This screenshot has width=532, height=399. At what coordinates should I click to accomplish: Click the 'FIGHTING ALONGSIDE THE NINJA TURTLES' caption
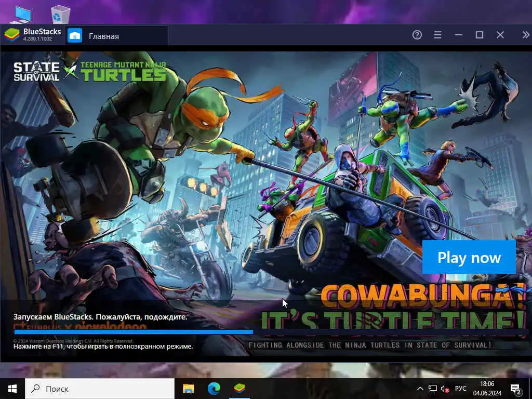point(370,345)
